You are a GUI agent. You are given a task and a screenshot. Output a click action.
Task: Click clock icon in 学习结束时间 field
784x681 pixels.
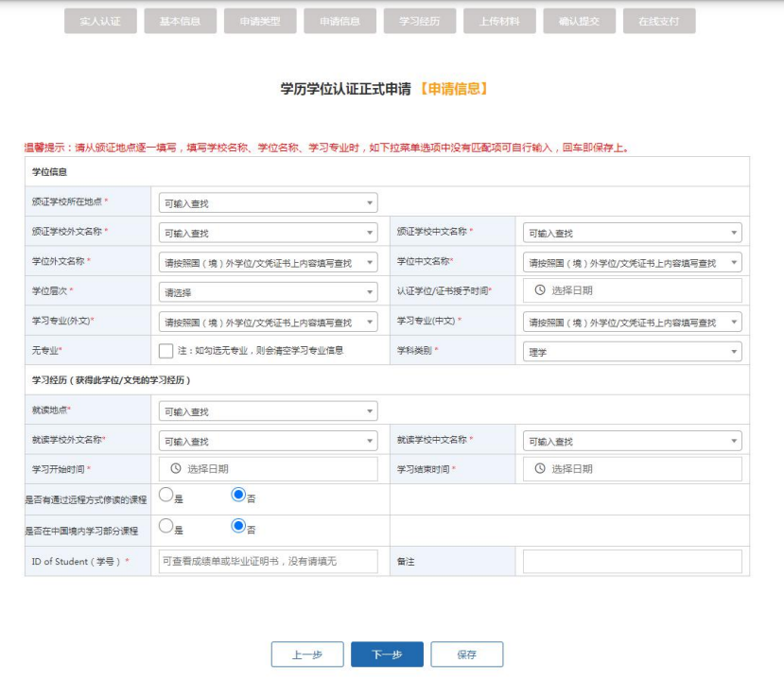point(540,468)
